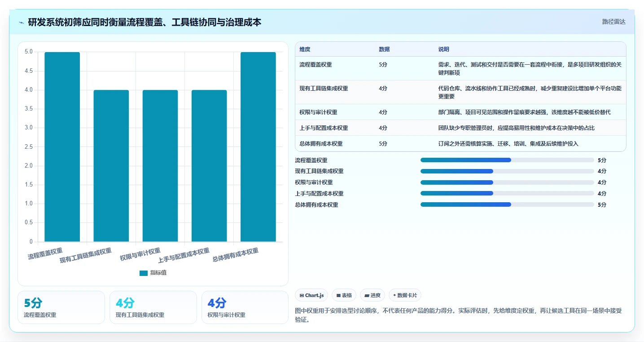
Task: Select the Chart.js tag chip
Action: 311,295
